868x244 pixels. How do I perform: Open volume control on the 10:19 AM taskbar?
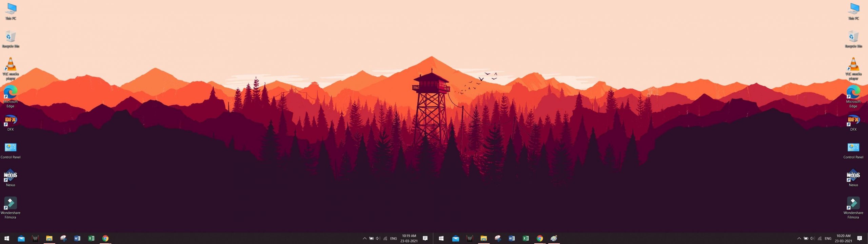[x=378, y=238]
